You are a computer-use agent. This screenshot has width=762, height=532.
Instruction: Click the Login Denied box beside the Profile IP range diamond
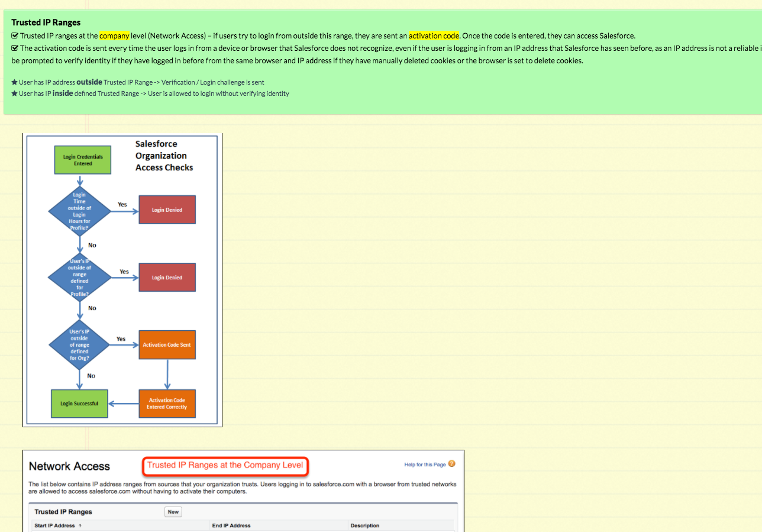point(167,278)
